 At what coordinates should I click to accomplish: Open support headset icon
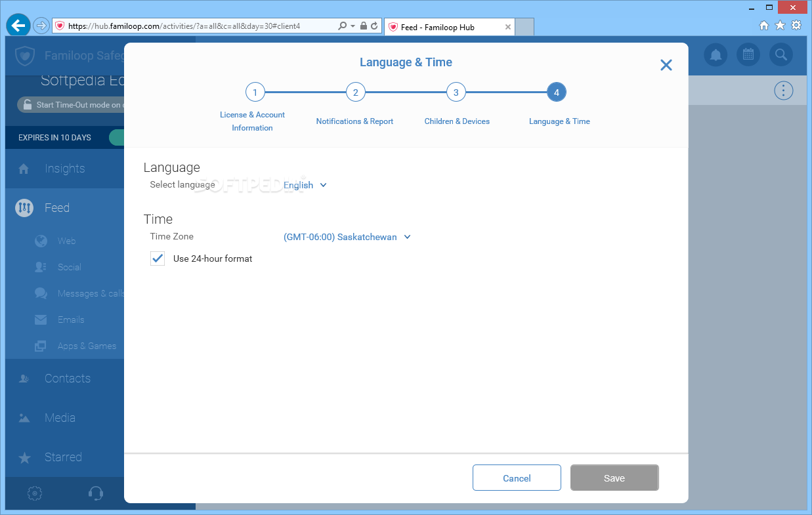96,493
